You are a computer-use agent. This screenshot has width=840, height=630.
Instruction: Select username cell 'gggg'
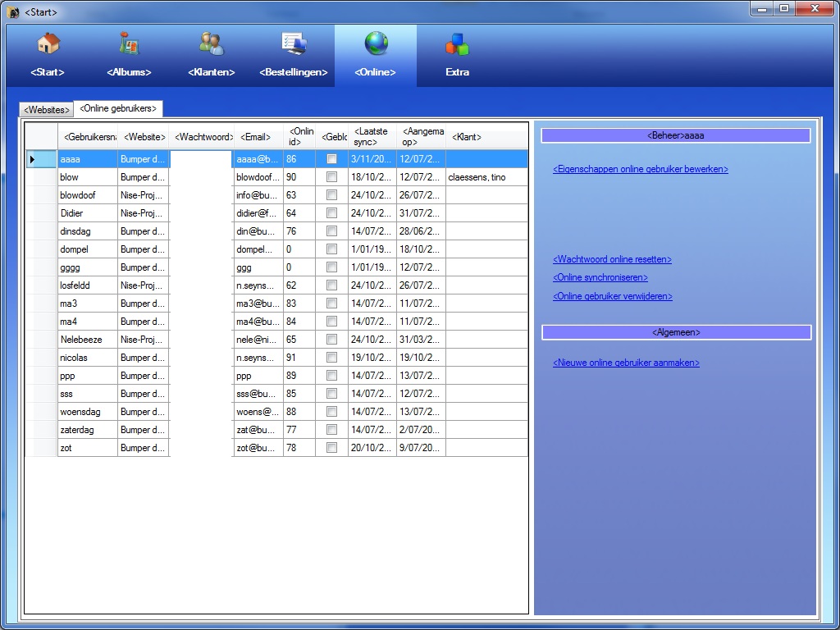click(x=88, y=267)
